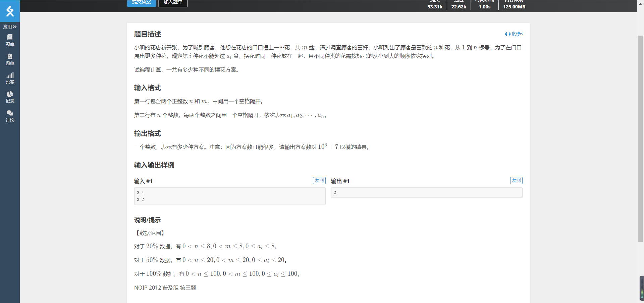Select the 比赛 sidebar icon
This screenshot has height=303, width=644.
10,79
